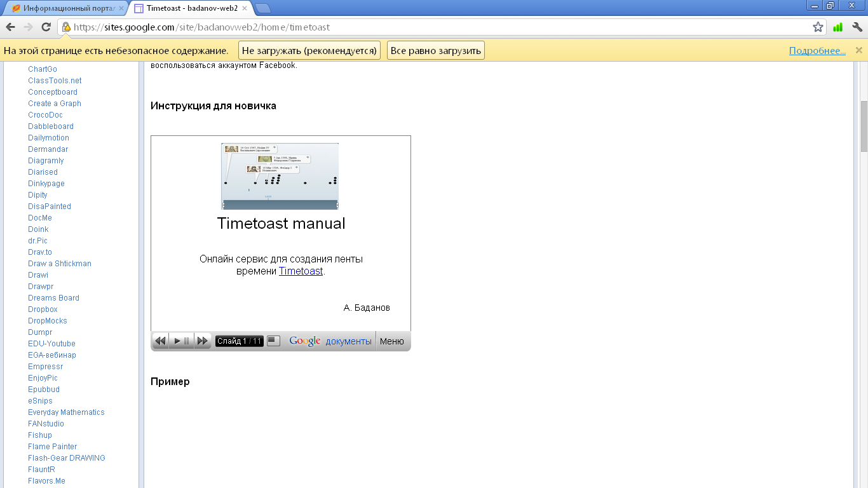This screenshot has width=868, height=488.
Task: Click Все равно загрузить button
Action: click(436, 50)
